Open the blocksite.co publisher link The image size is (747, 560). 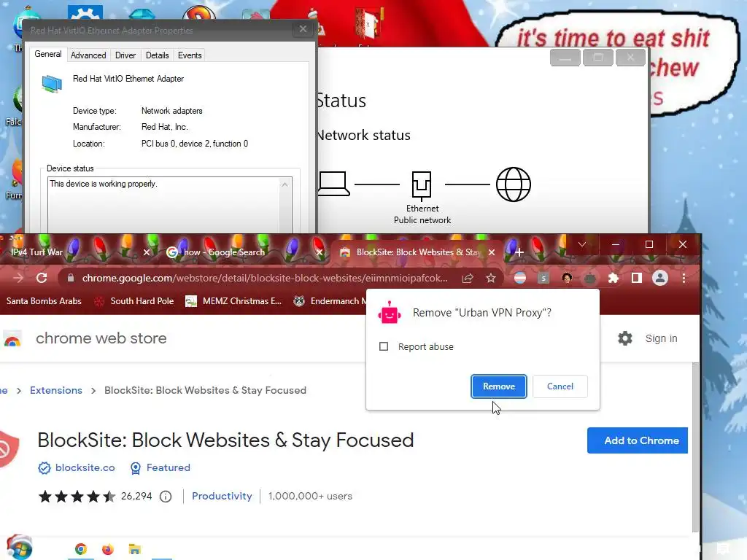(x=85, y=467)
